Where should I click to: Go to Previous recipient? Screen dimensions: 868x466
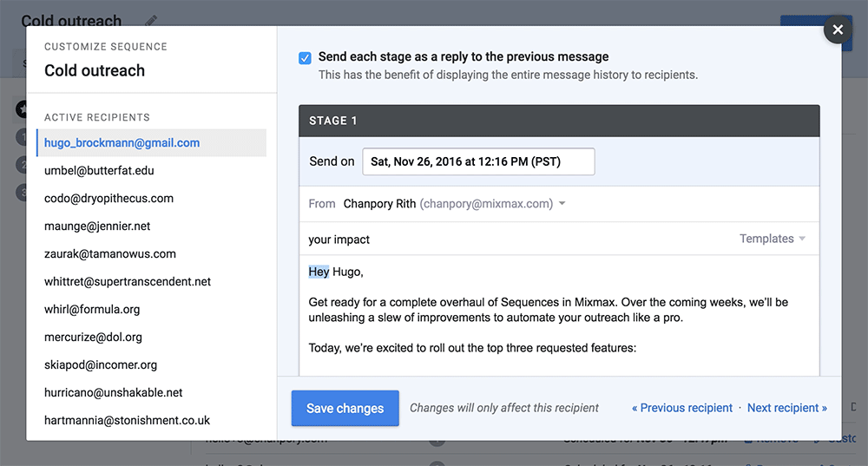[x=682, y=408]
